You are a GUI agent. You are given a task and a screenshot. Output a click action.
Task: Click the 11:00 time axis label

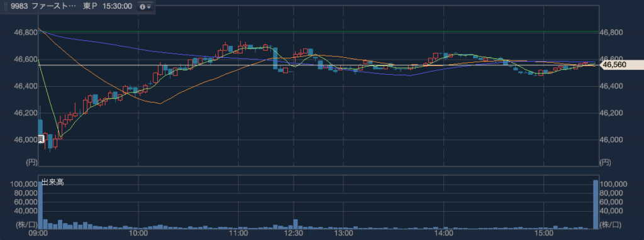(238, 234)
